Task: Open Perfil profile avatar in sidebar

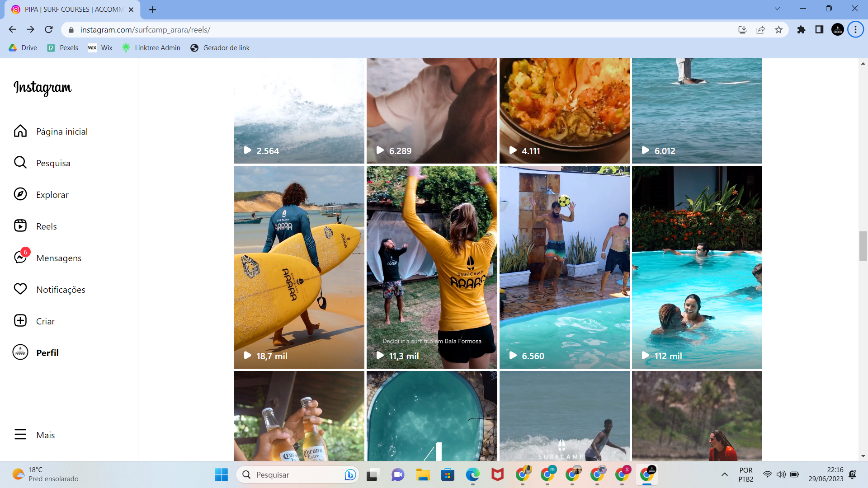Action: 20,352
